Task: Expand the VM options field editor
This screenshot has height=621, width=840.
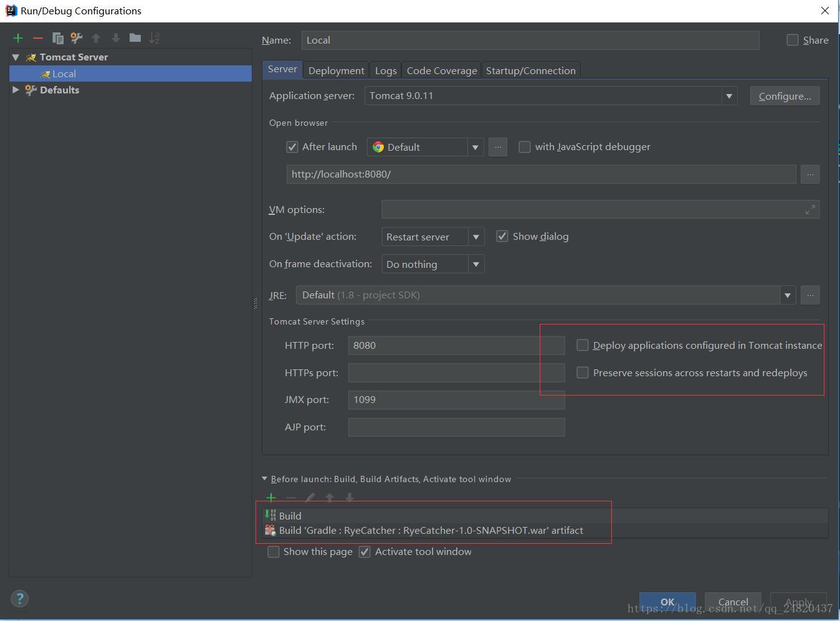Action: [810, 210]
